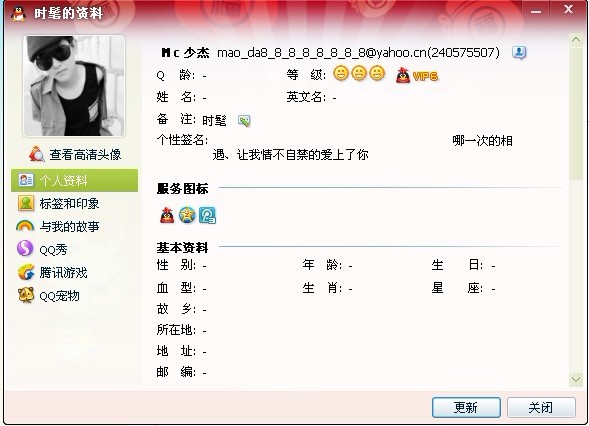Click the star service icon

click(187, 215)
